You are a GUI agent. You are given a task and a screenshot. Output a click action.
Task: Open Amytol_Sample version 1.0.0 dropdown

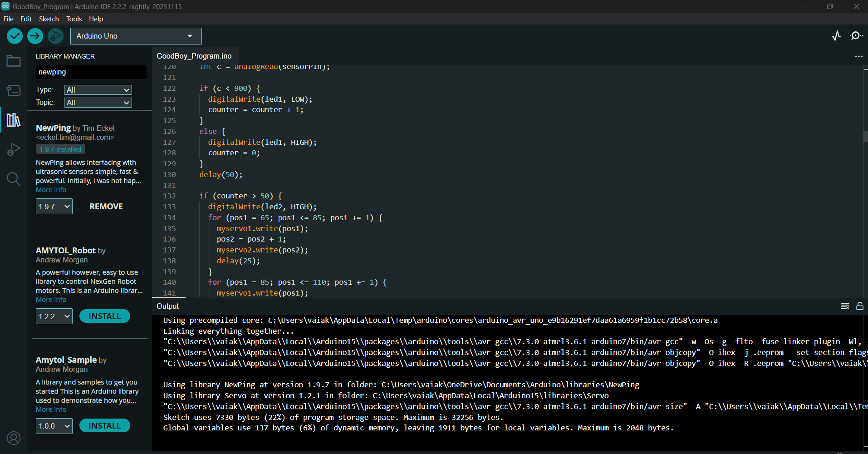(x=54, y=426)
